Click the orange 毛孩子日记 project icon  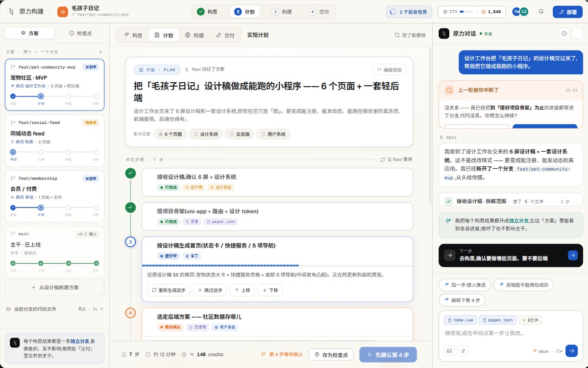[63, 12]
